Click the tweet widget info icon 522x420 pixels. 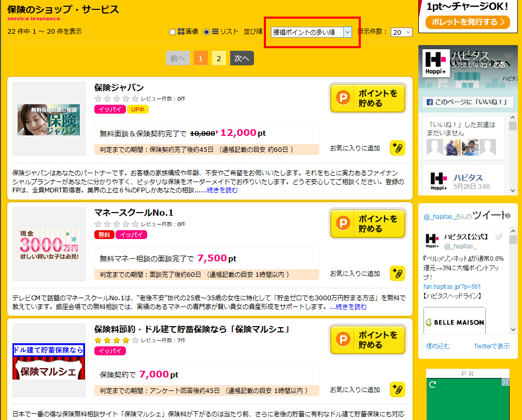coord(507,216)
